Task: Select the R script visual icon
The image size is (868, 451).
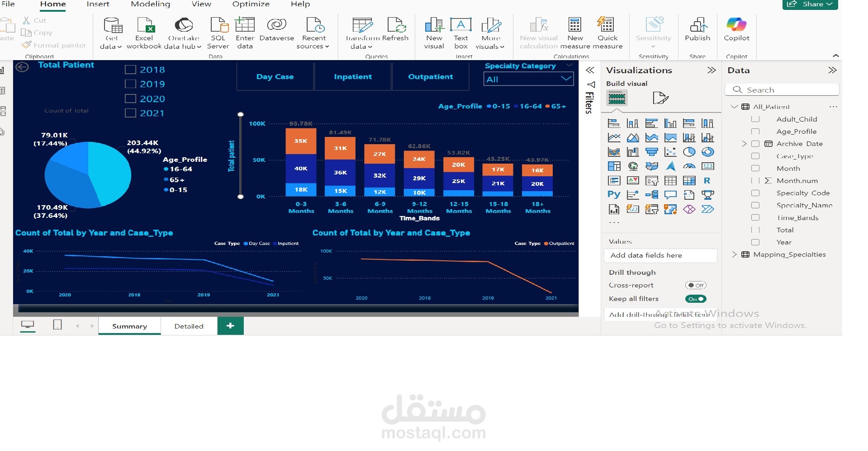Action: click(x=707, y=181)
